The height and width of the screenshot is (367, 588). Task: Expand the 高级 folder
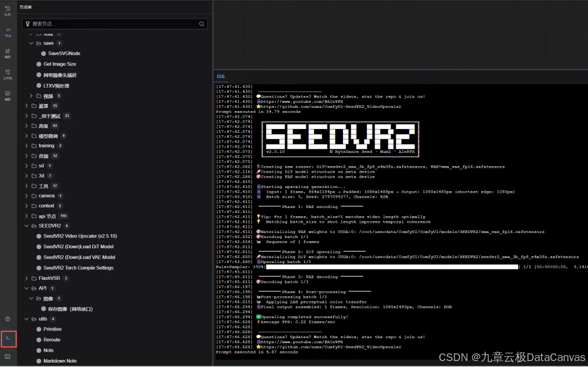26,126
